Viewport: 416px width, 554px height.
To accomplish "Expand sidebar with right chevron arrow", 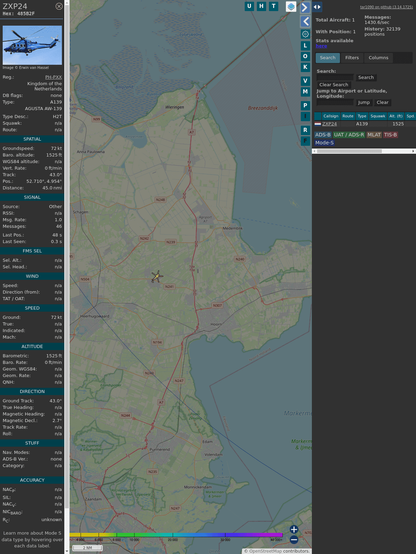I will [x=305, y=7].
